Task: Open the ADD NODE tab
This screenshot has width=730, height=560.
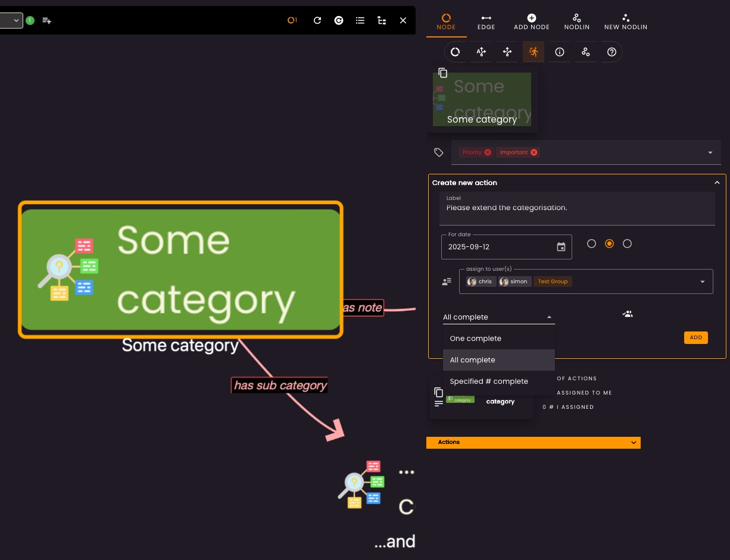Action: 532,22
